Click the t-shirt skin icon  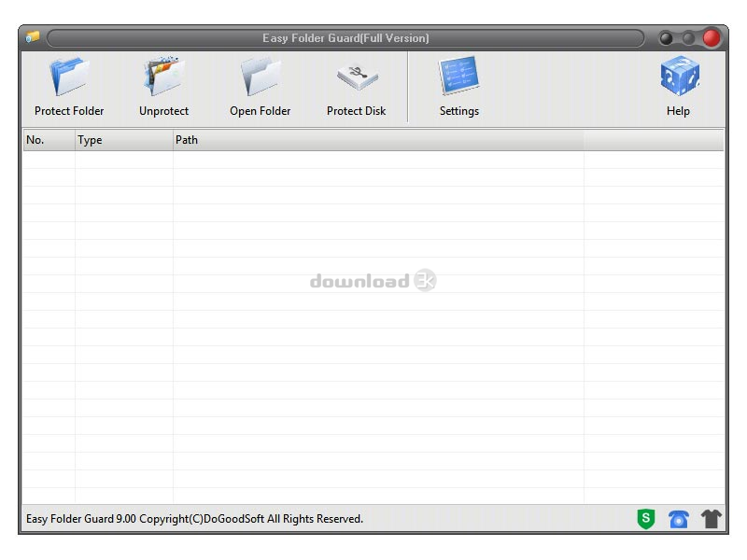tap(711, 519)
